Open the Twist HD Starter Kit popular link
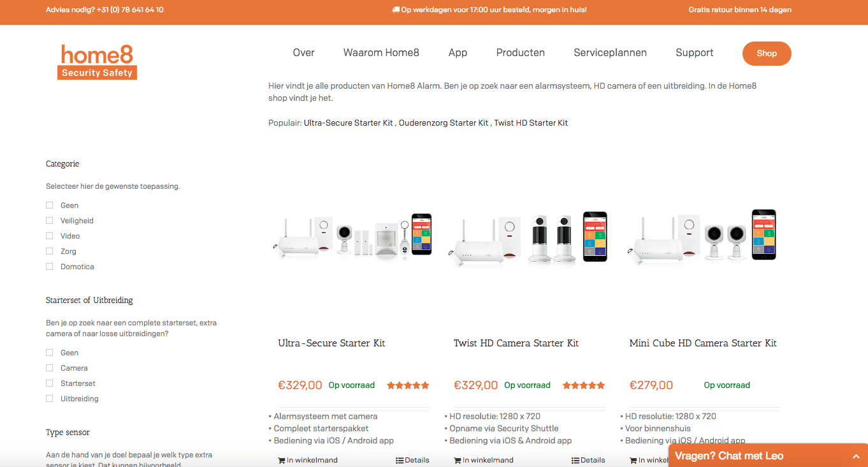The width and height of the screenshot is (868, 467). click(531, 122)
